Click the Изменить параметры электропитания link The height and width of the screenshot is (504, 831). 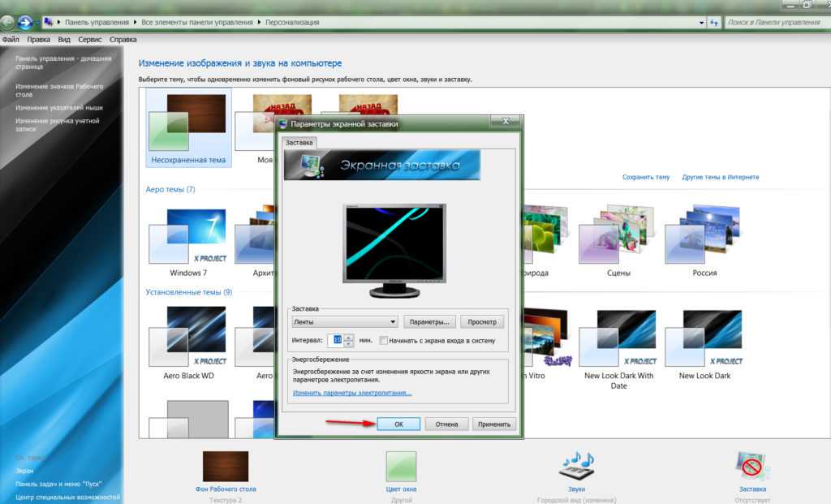tap(351, 393)
